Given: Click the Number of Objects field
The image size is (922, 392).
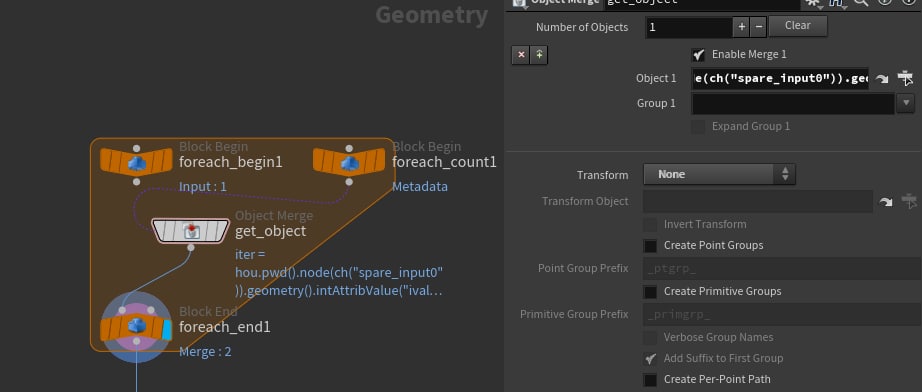Looking at the screenshot, I should (x=689, y=27).
